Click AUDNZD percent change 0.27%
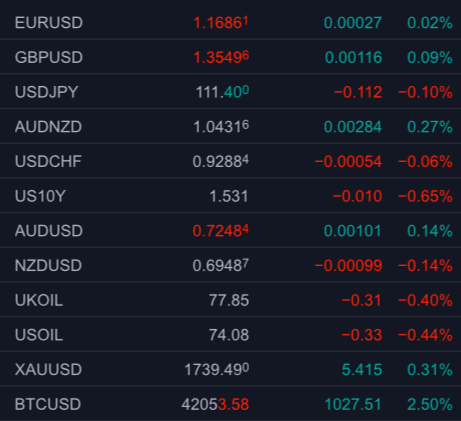Viewport: 461px width, 421px height. click(430, 127)
